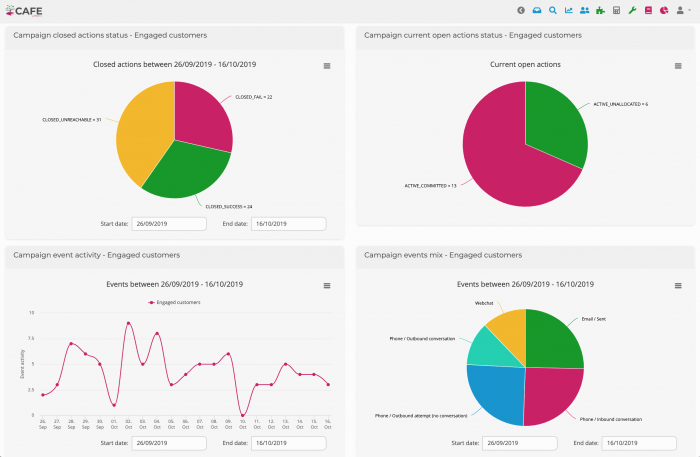
Task: Click the ACTIVE_COMMITTED = 13 label
Action: pyautogui.click(x=430, y=186)
